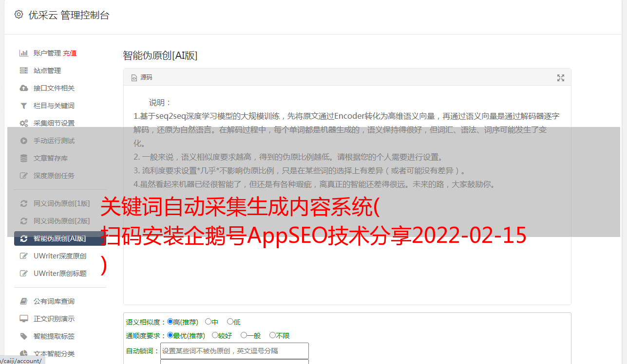The image size is (627, 364).
Task: Expand the editor to fullscreen
Action: click(x=561, y=78)
